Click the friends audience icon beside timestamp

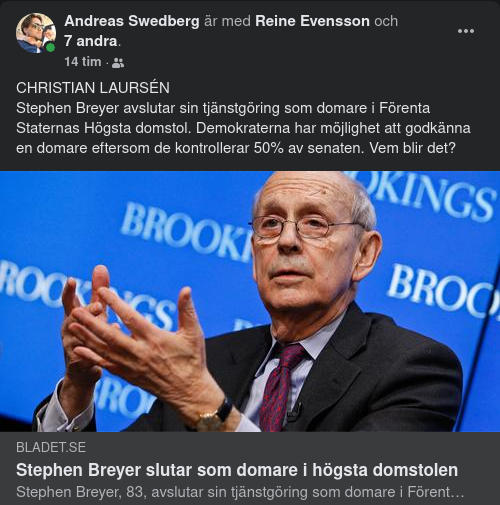(118, 63)
